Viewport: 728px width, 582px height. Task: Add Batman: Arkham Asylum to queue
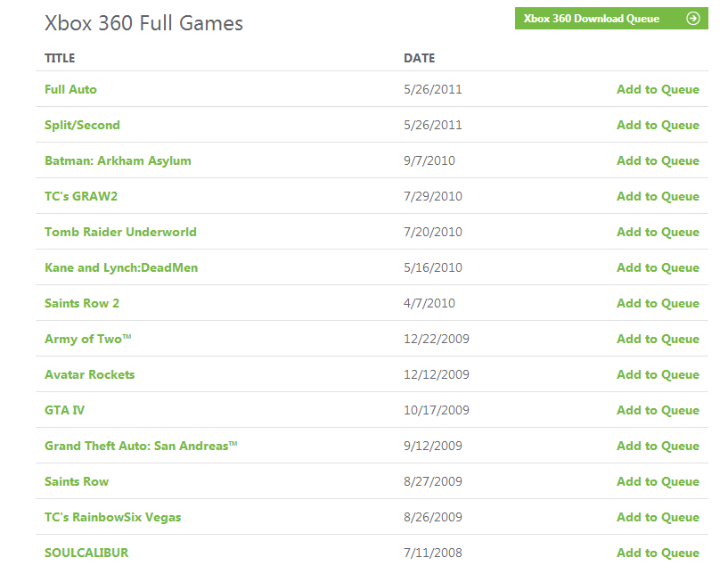(x=658, y=160)
